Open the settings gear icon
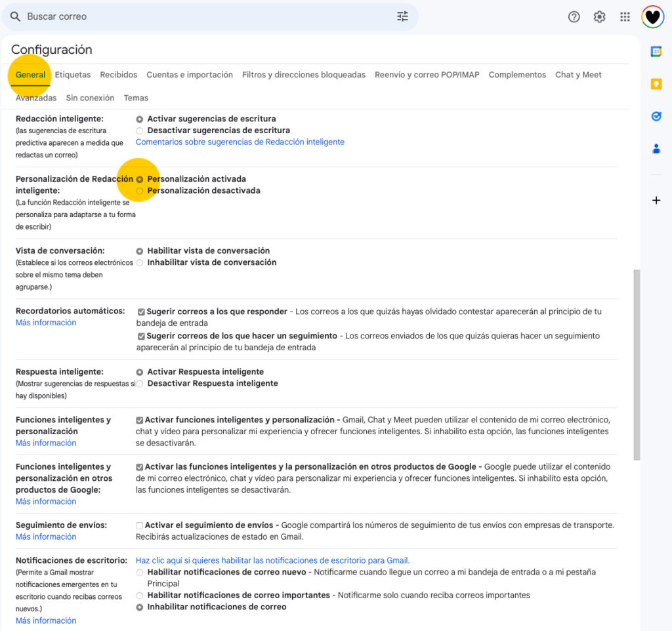 (599, 16)
